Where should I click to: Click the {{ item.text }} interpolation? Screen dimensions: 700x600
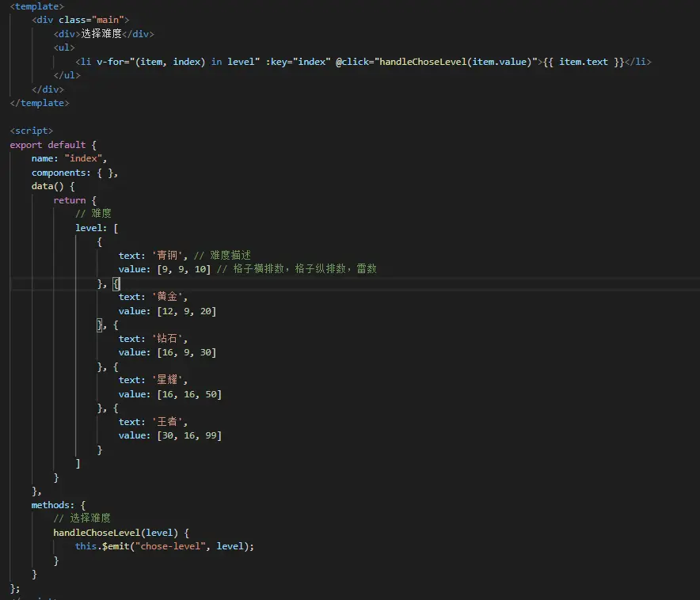coord(584,62)
